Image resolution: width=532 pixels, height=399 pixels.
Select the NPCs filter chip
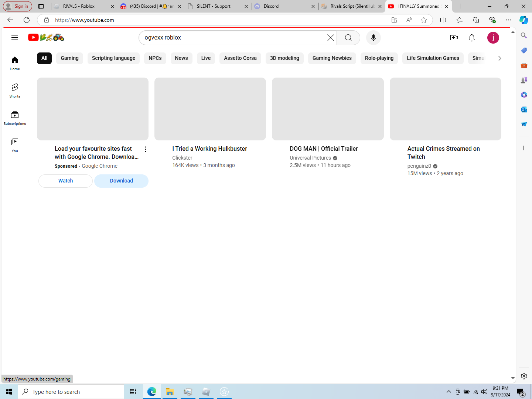[x=155, y=58]
